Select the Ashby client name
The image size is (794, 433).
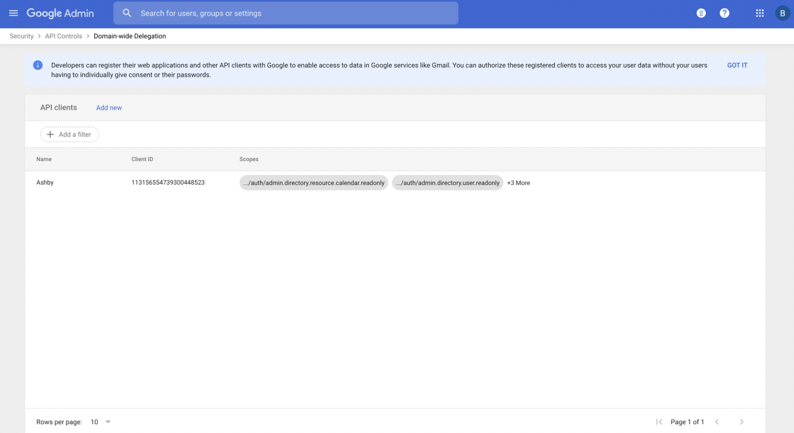tap(45, 182)
